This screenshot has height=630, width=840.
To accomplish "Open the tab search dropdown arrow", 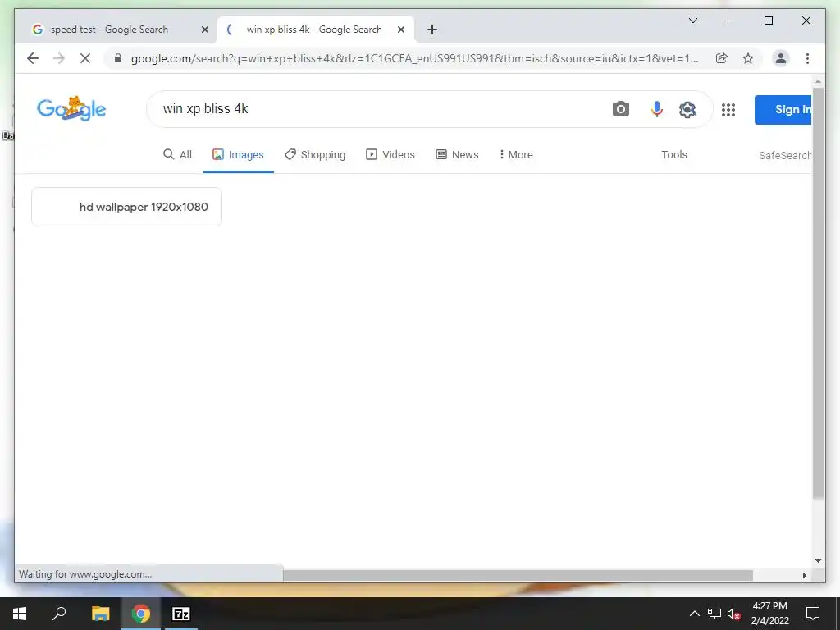I will pyautogui.click(x=692, y=21).
